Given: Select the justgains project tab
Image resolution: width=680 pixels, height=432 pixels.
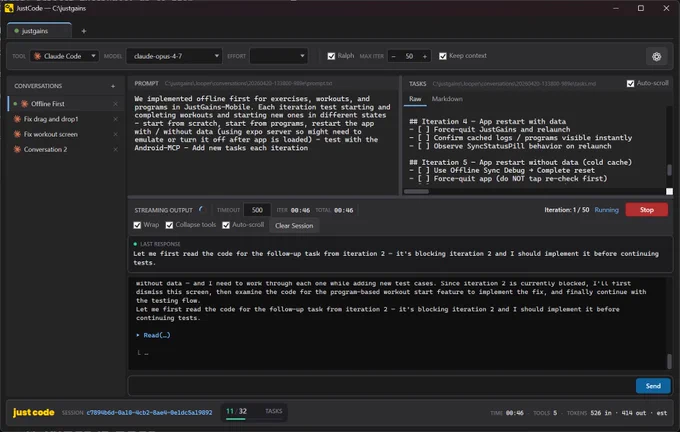Looking at the screenshot, I should pyautogui.click(x=39, y=31).
